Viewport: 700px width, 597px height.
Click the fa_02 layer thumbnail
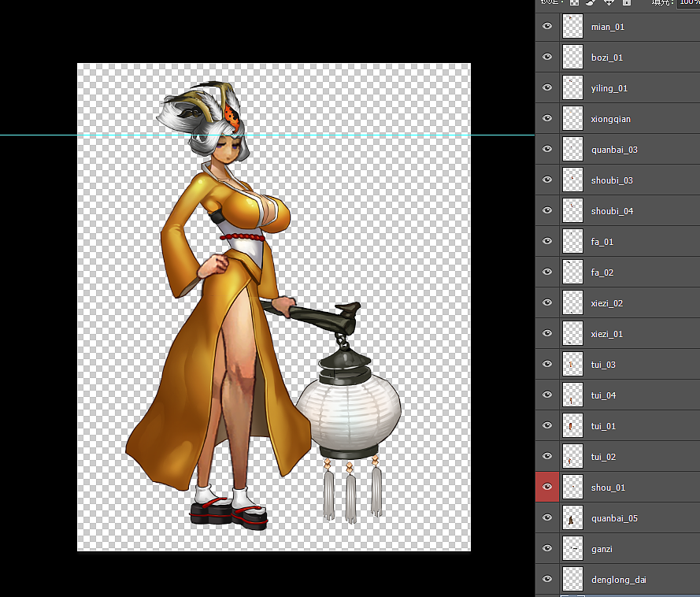click(572, 273)
